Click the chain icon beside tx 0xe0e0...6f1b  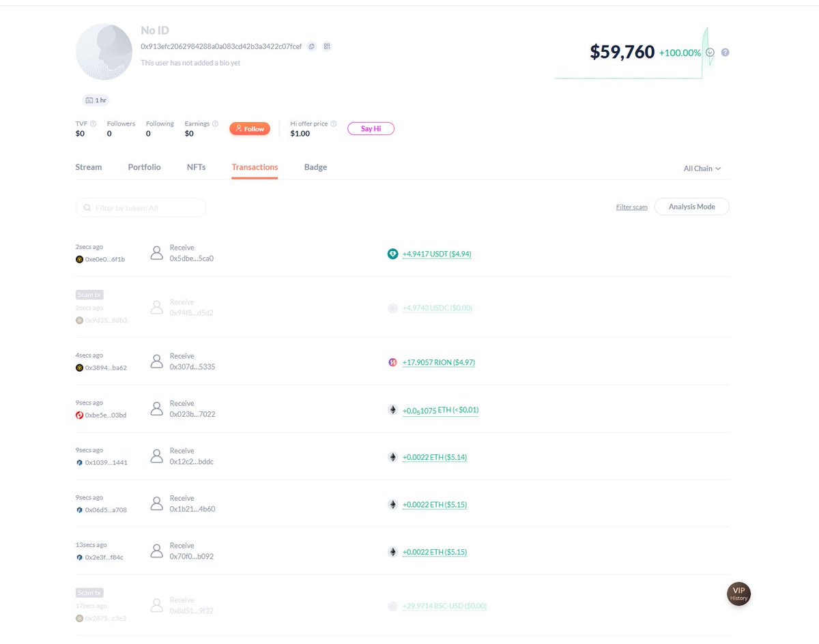pyautogui.click(x=80, y=259)
